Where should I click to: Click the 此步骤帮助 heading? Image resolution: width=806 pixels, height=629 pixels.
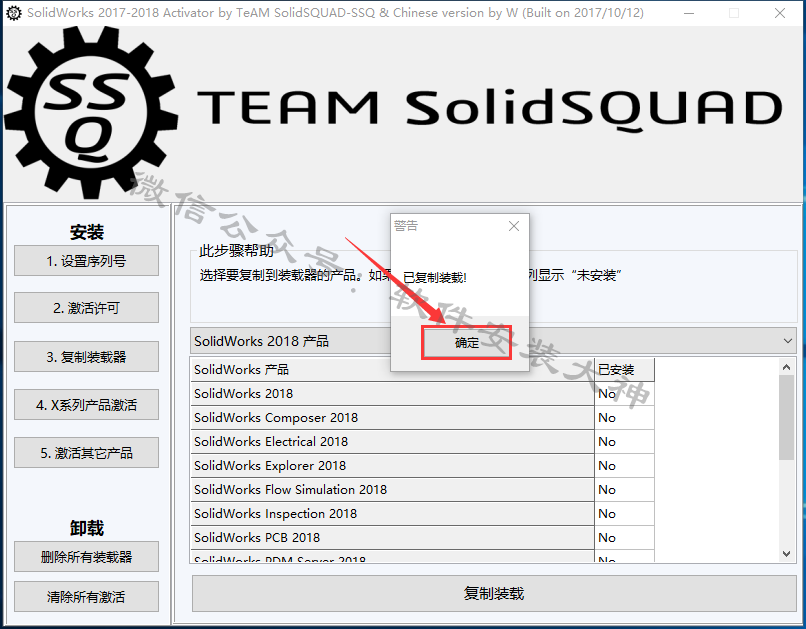pos(236,251)
